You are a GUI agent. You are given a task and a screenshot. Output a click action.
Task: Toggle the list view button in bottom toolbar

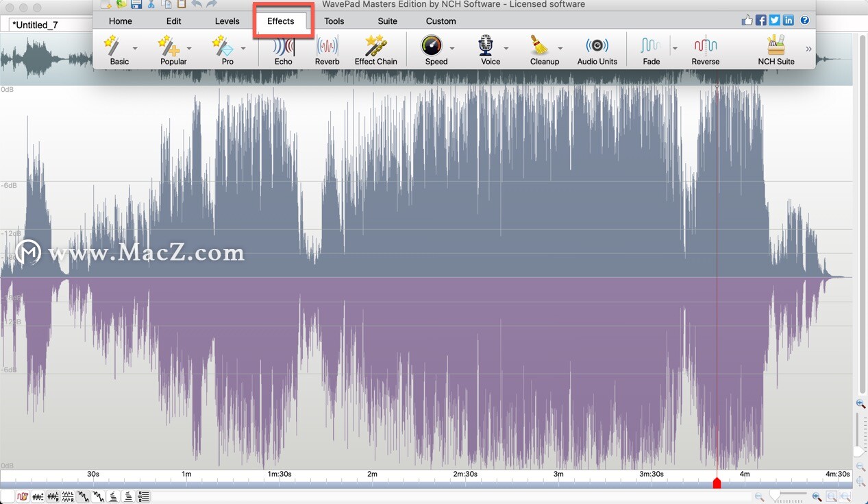click(144, 496)
